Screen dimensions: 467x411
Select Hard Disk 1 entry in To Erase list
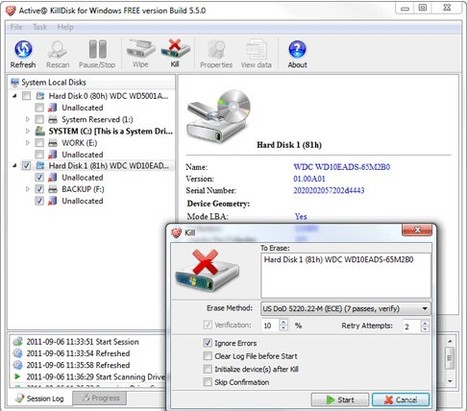point(339,259)
